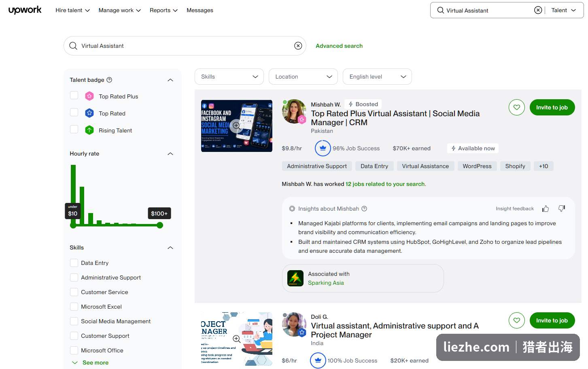
Task: Show more skills with See more
Action: click(90, 363)
